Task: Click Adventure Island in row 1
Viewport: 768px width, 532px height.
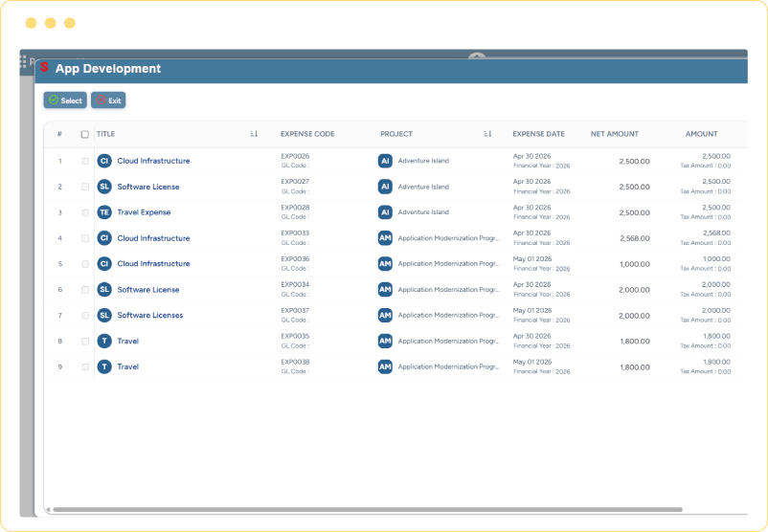Action: pyautogui.click(x=423, y=161)
